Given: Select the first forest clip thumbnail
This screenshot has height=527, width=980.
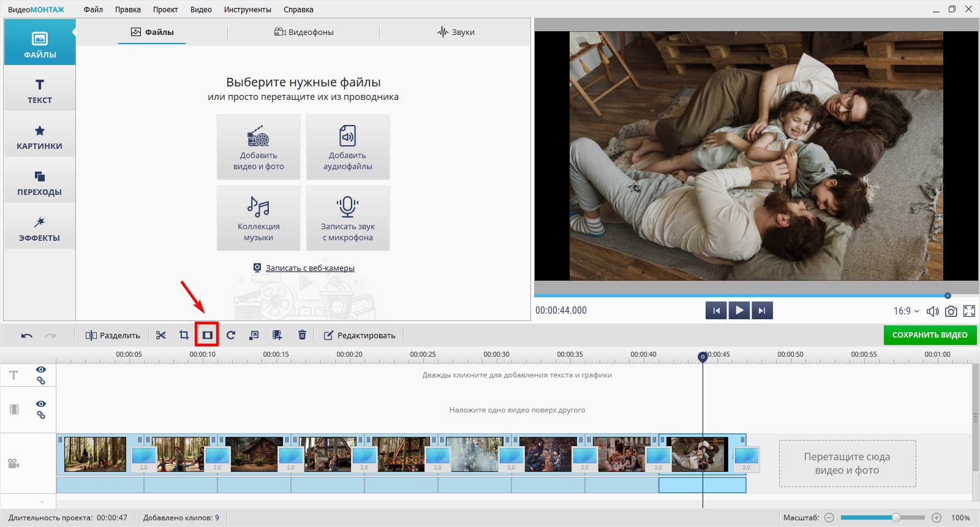Looking at the screenshot, I should coord(95,454).
